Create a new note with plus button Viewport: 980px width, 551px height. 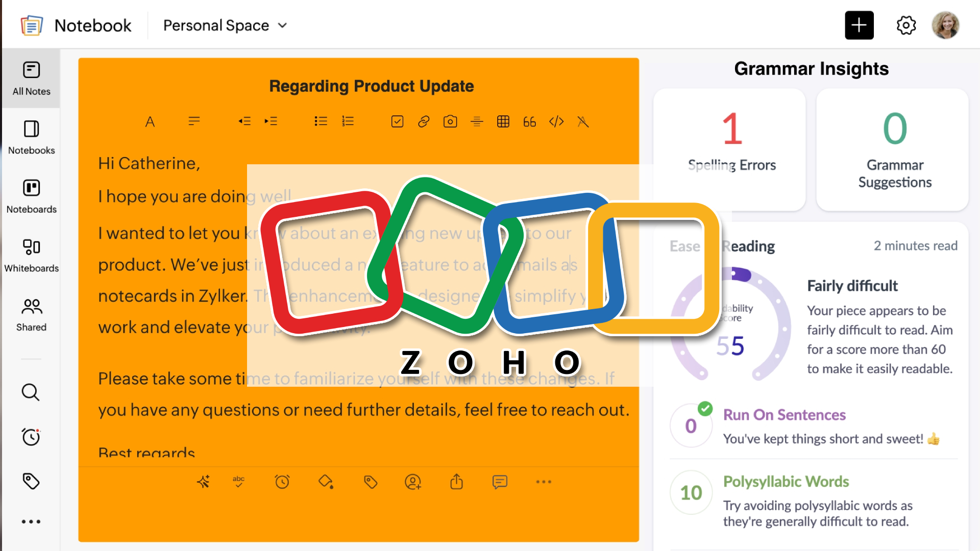click(x=859, y=25)
